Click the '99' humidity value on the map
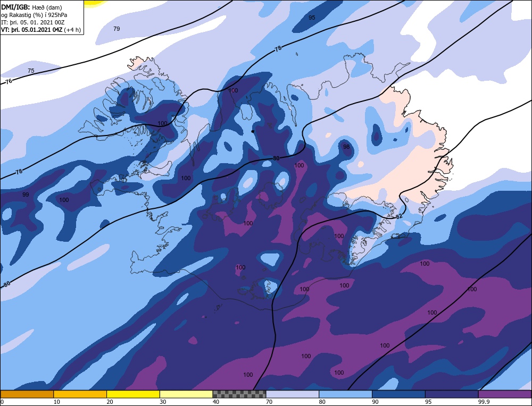The image size is (532, 406). 26,194
